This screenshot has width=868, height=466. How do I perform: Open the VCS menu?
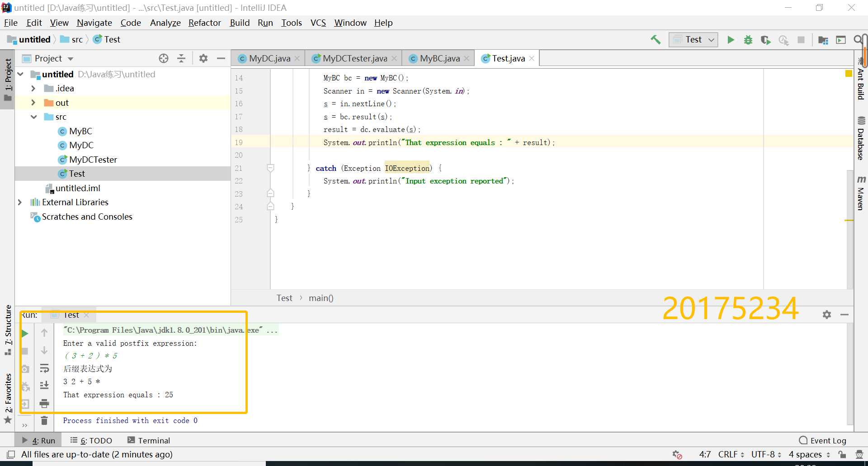(x=318, y=23)
